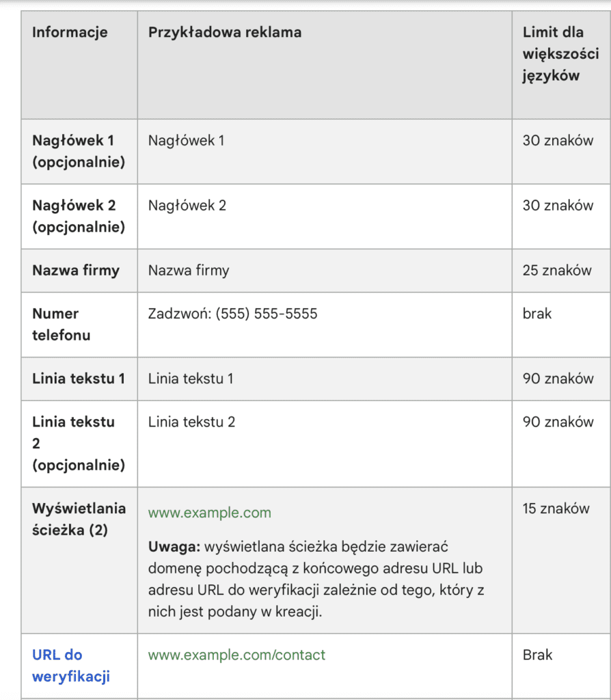Click the 25 znaków limit cell
The image size is (611, 700).
click(557, 270)
